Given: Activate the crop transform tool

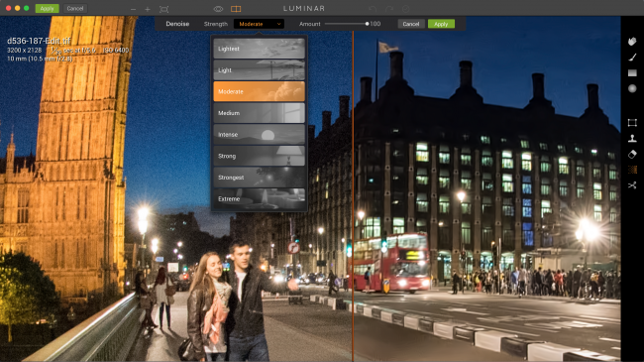Looking at the screenshot, I should click(x=632, y=123).
